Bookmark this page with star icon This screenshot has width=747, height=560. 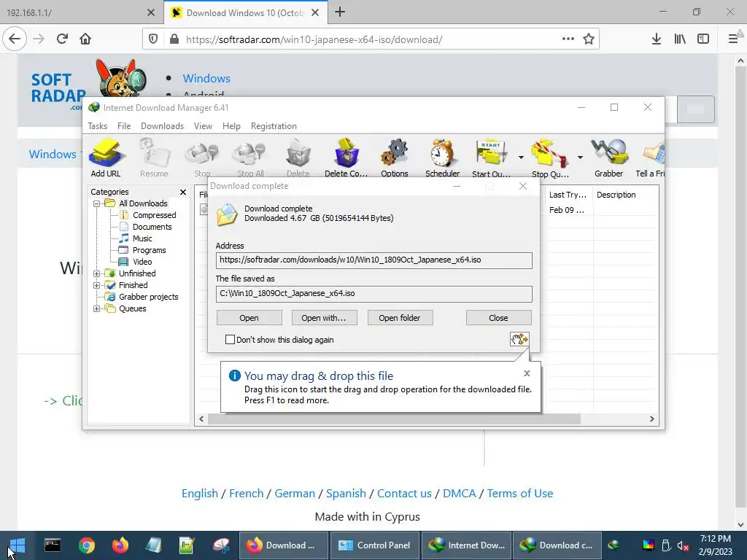click(x=589, y=39)
